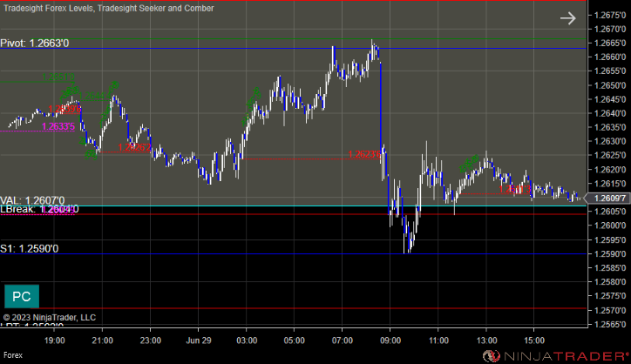
Task: Click the red 1.2611'3 price label
Action: point(515,189)
